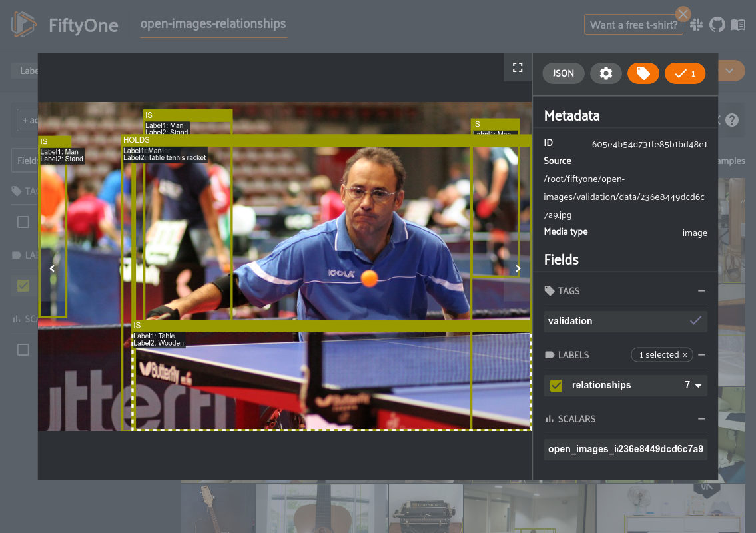The width and height of the screenshot is (756, 533).
Task: Uncheck the relationships label checkbox
Action: pyautogui.click(x=556, y=385)
